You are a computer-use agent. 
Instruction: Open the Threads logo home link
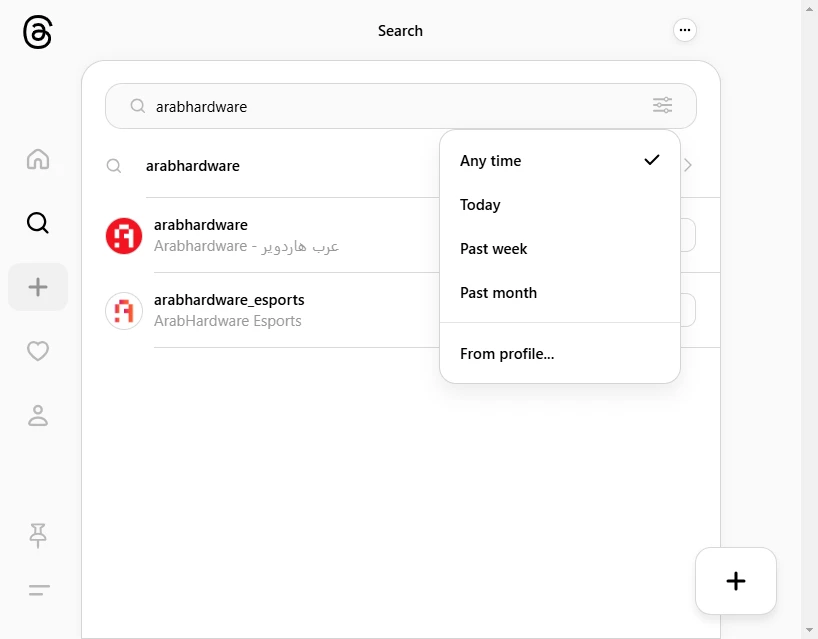38,32
